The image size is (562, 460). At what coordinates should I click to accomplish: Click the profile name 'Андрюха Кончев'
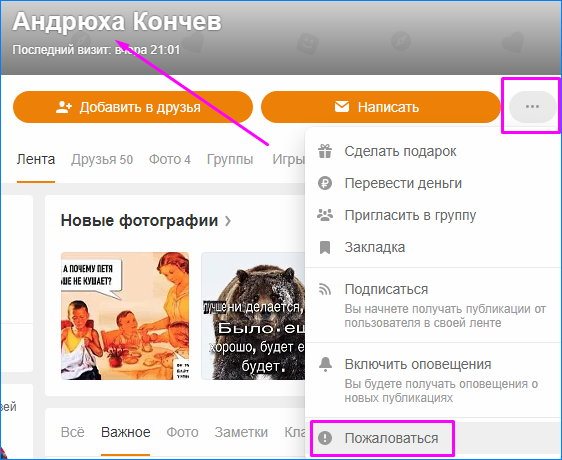tap(117, 22)
